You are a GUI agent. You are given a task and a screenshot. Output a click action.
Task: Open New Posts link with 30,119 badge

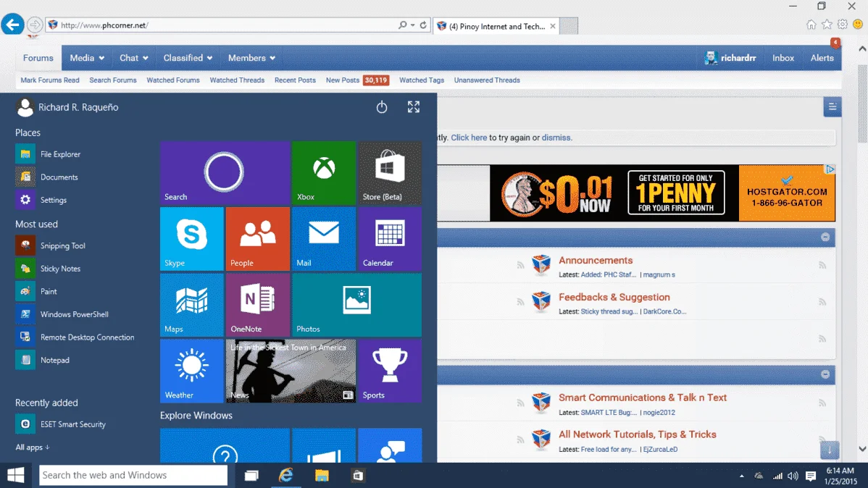point(357,80)
